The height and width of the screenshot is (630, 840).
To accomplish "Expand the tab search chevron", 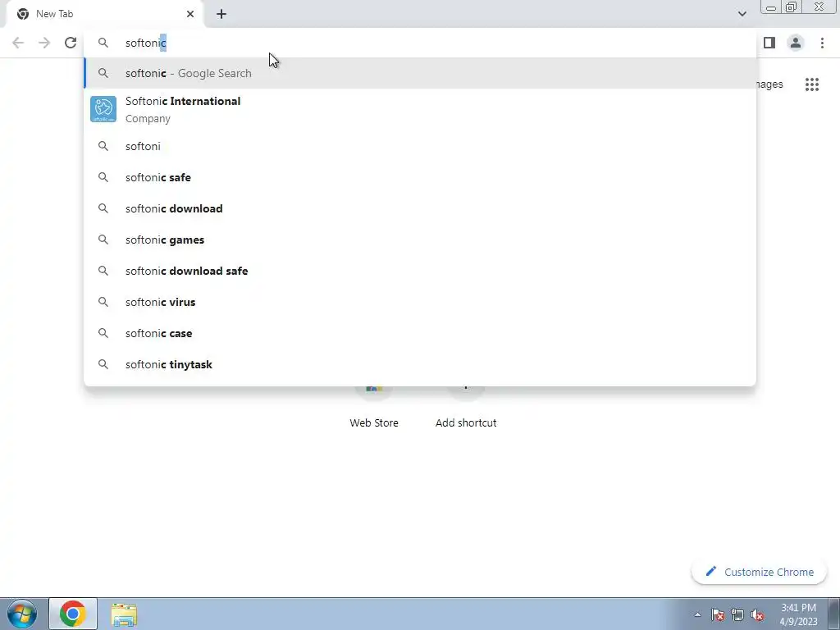I will point(742,14).
